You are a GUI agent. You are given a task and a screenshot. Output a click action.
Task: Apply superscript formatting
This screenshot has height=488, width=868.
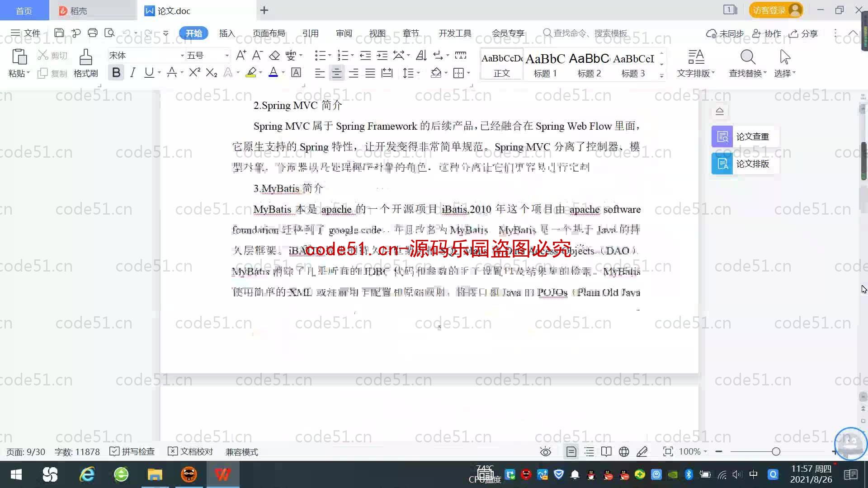tap(194, 73)
